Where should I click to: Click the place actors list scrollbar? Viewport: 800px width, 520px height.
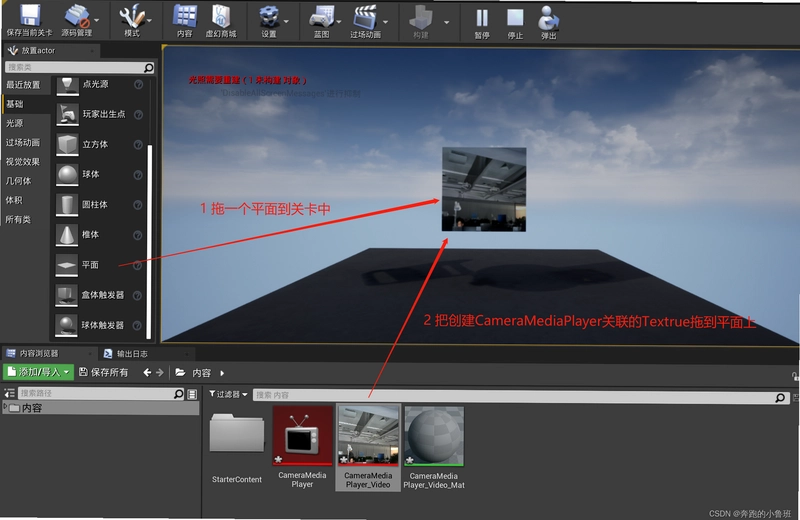pyautogui.click(x=149, y=242)
